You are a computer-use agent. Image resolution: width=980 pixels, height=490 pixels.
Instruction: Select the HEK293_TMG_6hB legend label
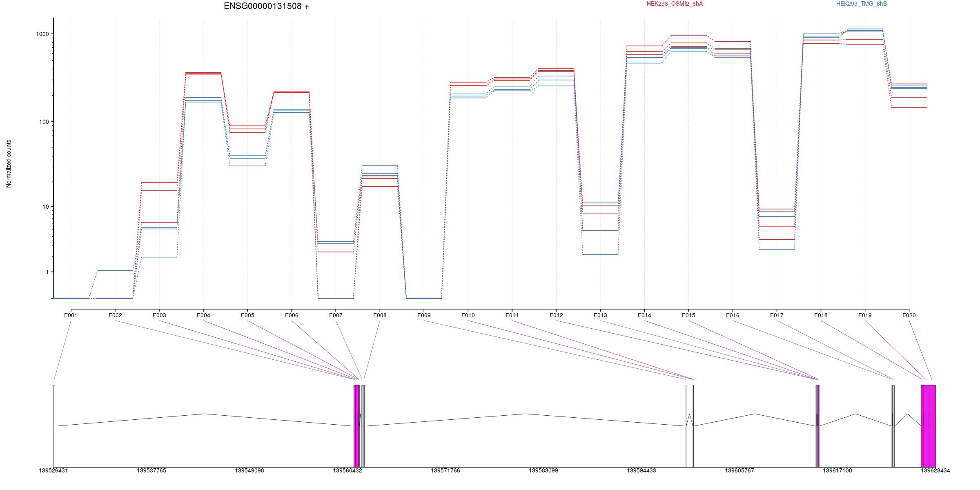click(862, 4)
